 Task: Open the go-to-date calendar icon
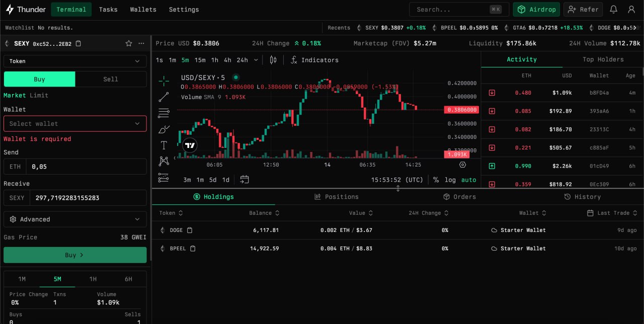point(245,180)
